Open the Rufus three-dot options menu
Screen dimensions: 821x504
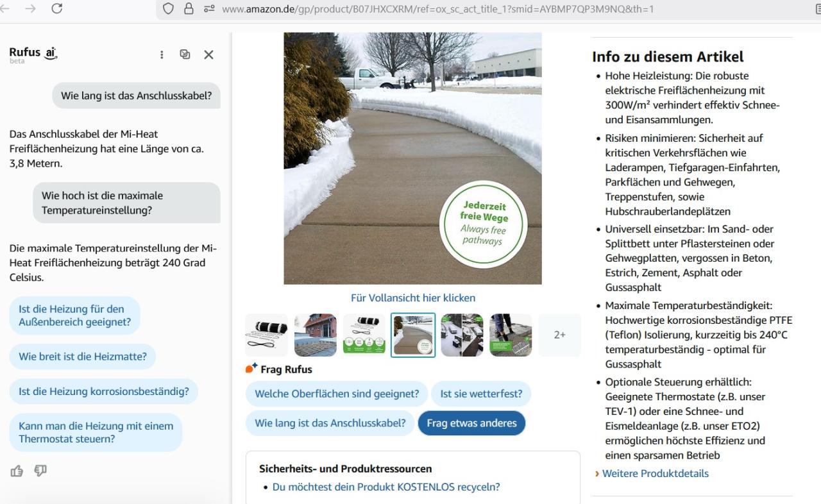point(162,55)
